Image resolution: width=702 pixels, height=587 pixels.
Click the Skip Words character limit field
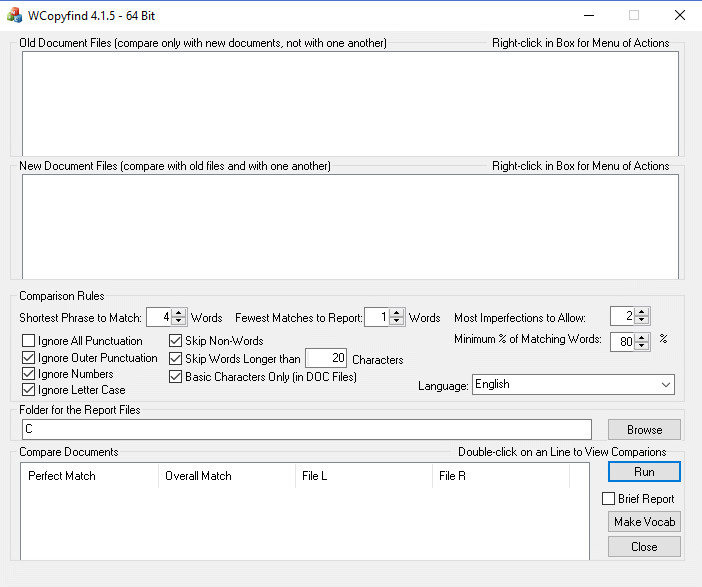point(326,358)
